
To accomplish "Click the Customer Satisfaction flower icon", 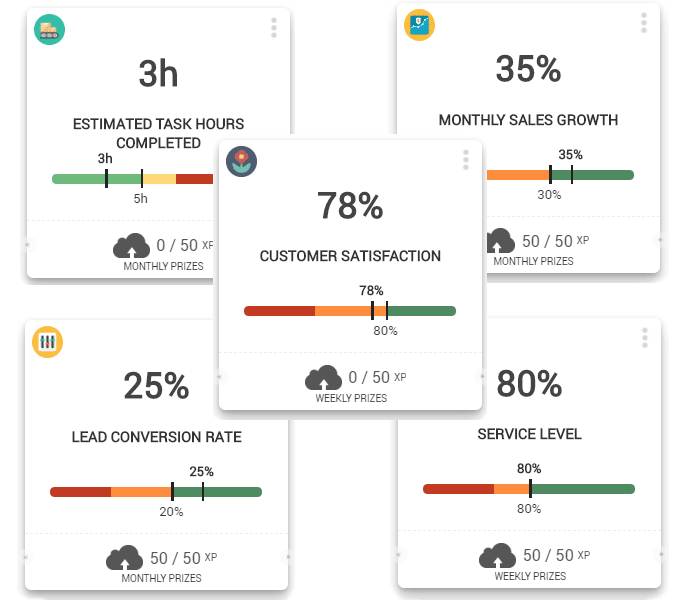I will [240, 160].
